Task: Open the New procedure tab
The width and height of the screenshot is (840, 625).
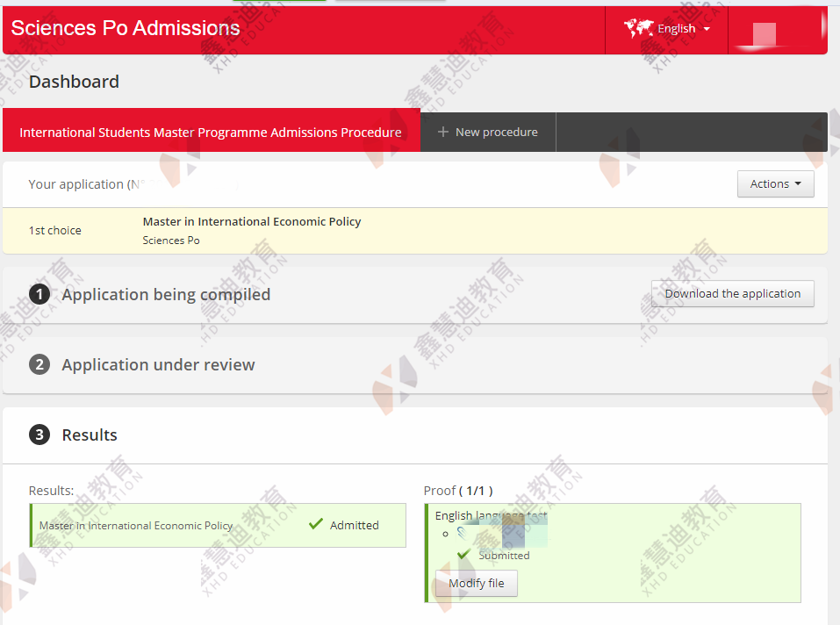Action: tap(488, 132)
